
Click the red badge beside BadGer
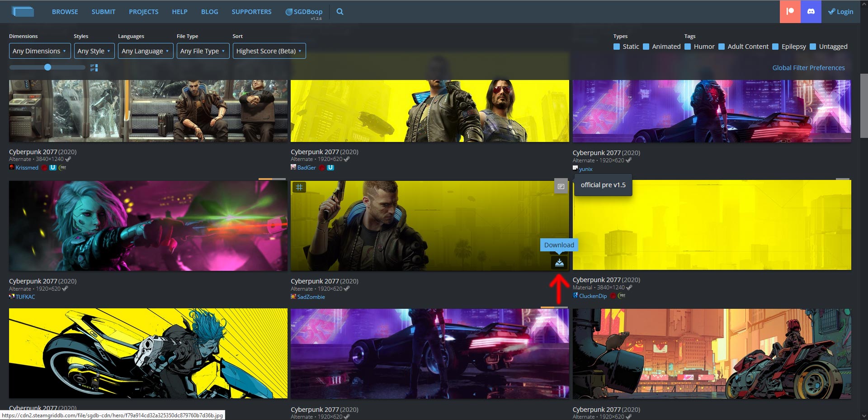322,168
